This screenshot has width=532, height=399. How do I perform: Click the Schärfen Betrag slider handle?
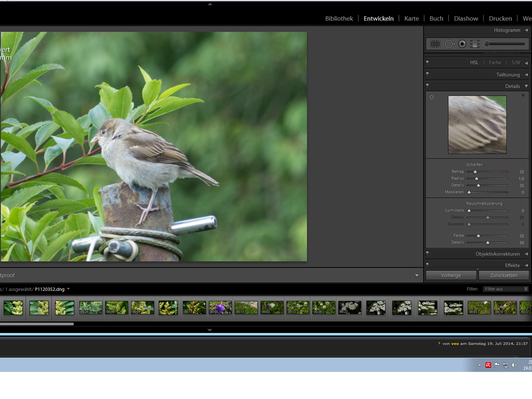click(475, 171)
